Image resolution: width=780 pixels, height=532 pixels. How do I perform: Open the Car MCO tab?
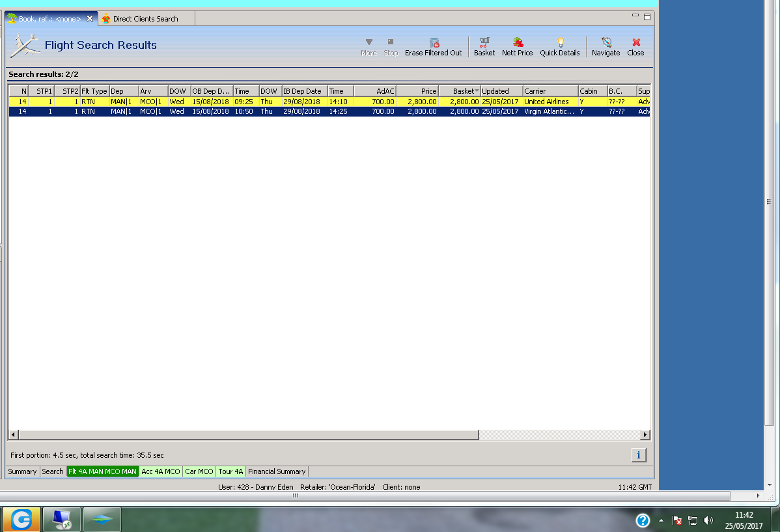click(199, 471)
